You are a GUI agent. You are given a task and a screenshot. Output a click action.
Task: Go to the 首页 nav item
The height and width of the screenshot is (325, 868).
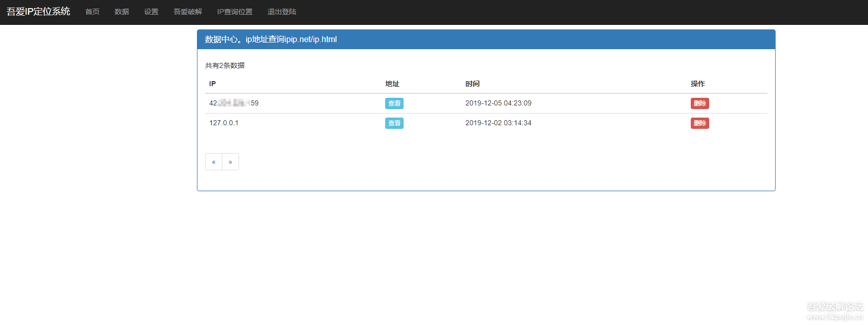(92, 12)
